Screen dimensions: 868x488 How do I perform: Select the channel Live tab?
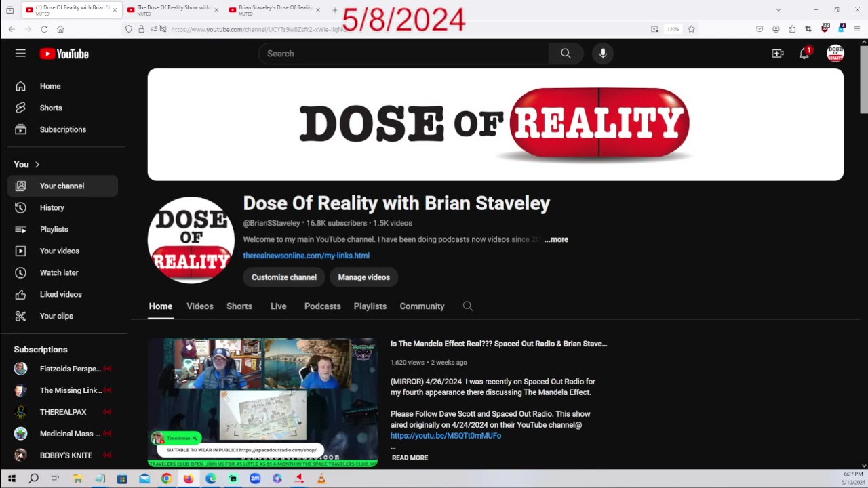pos(279,306)
